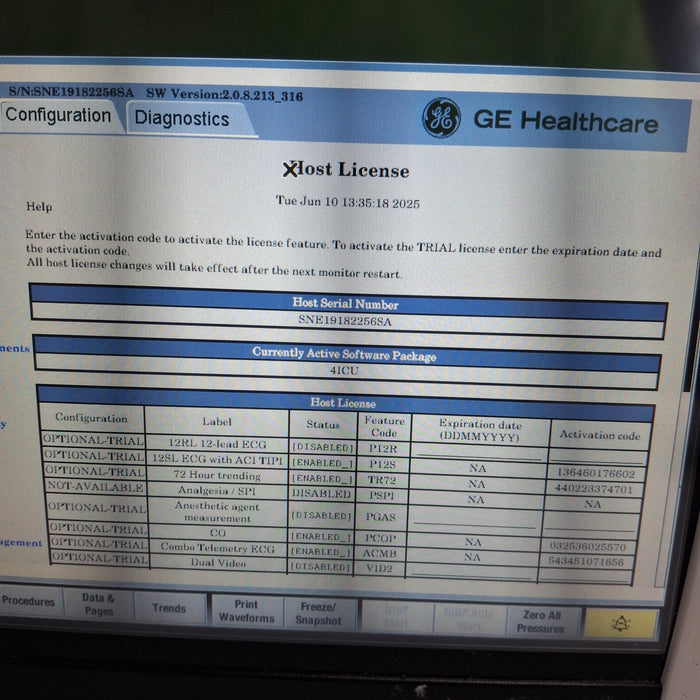700x700 pixels.
Task: Select the Data & Pages button
Action: pos(98,604)
